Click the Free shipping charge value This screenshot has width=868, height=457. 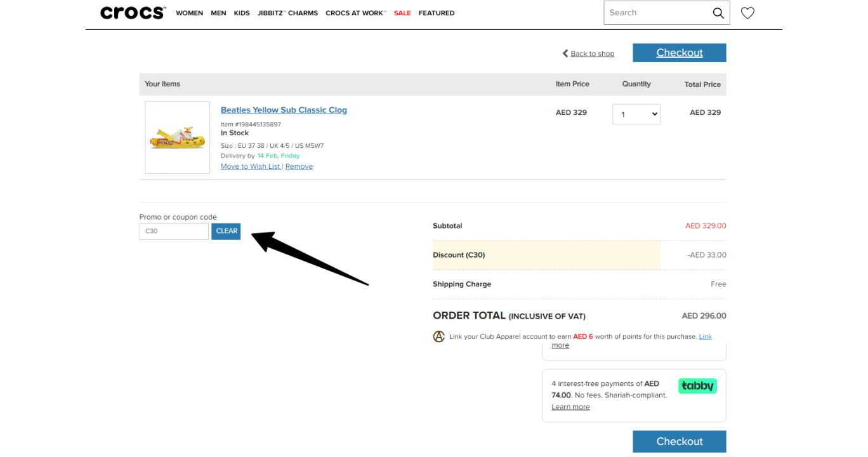(718, 284)
